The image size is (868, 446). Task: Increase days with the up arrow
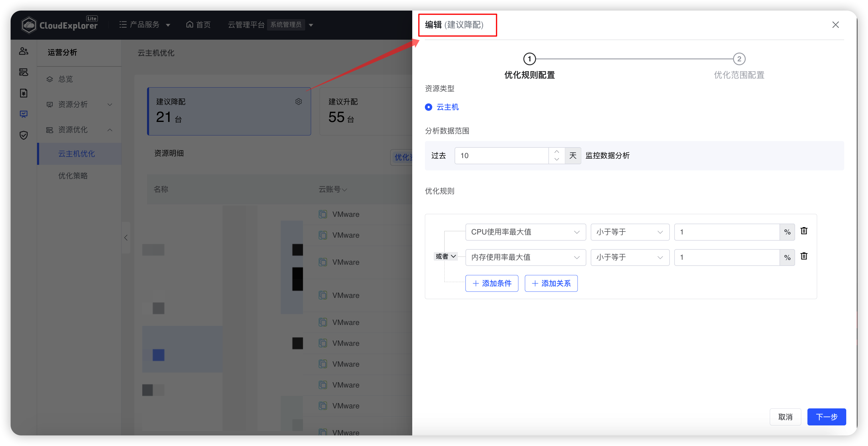pyautogui.click(x=557, y=152)
